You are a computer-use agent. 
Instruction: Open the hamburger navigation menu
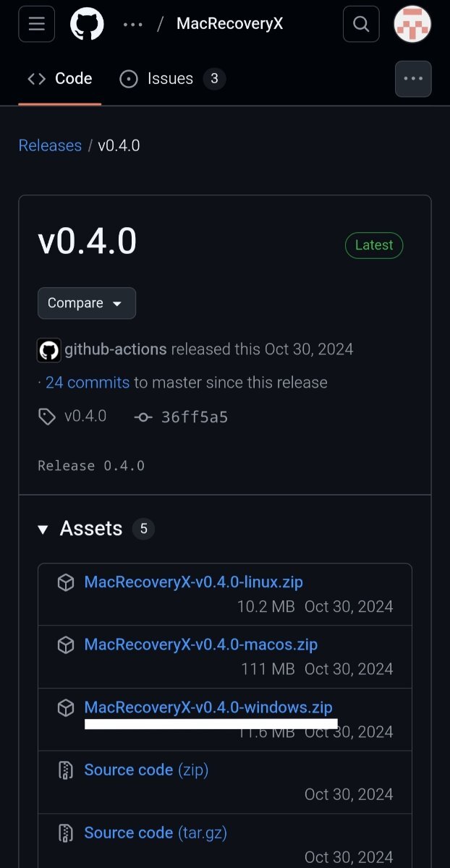click(36, 24)
